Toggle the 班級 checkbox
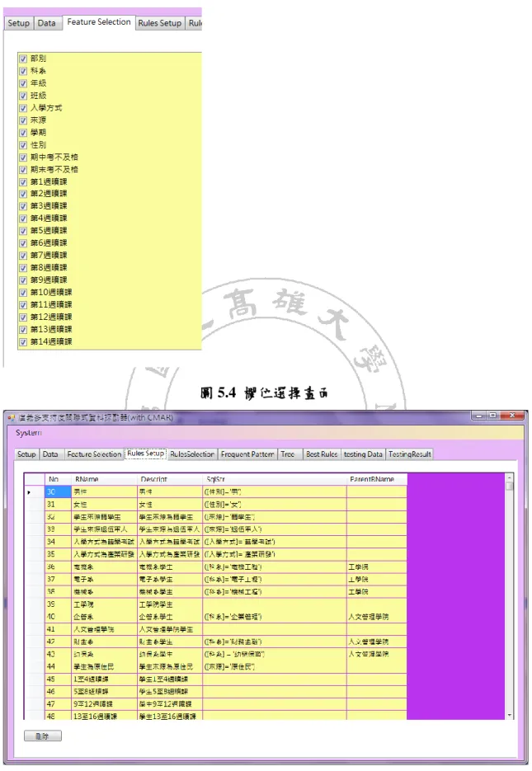The height and width of the screenshot is (771, 532). click(x=22, y=96)
